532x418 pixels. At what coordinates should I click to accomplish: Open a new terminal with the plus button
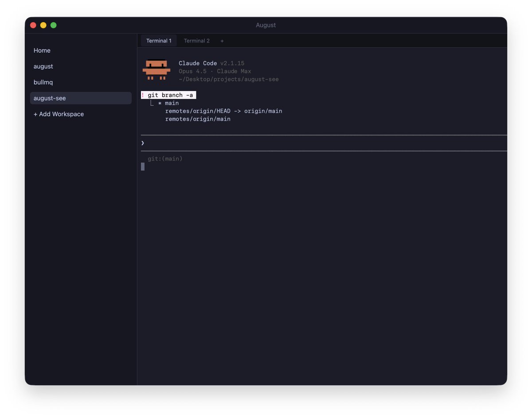222,41
